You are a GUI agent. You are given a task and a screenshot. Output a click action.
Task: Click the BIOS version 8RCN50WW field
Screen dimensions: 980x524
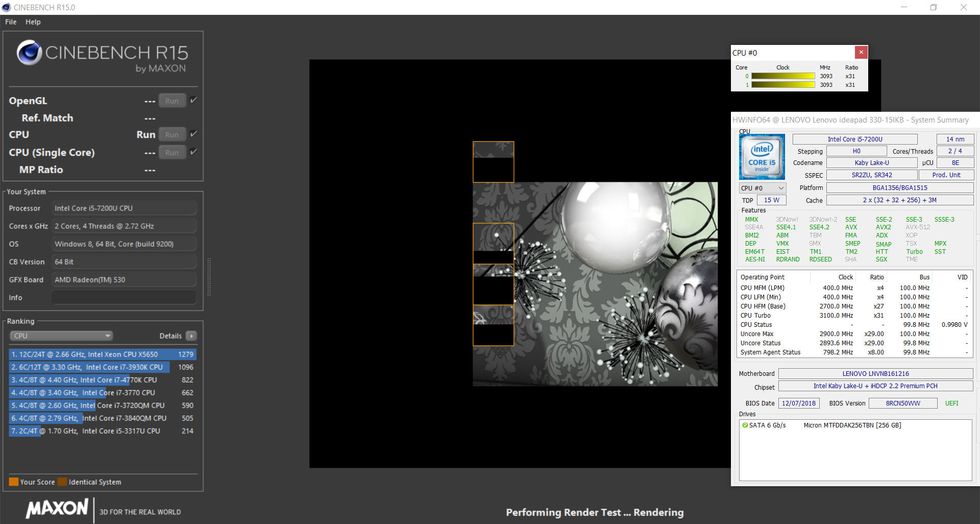[903, 403]
